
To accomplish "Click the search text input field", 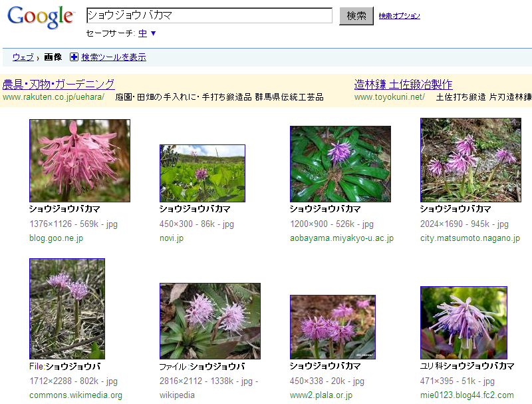I will [x=209, y=15].
